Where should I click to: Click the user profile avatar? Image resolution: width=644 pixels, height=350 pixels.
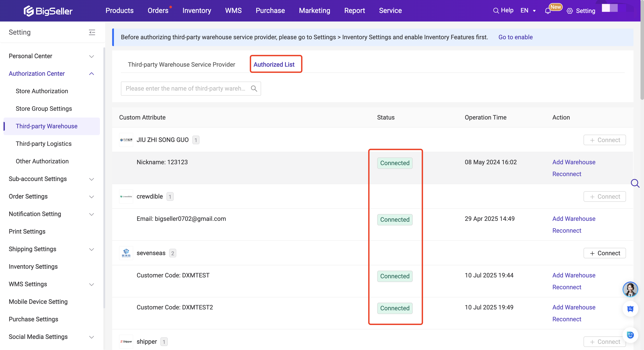pos(610,8)
